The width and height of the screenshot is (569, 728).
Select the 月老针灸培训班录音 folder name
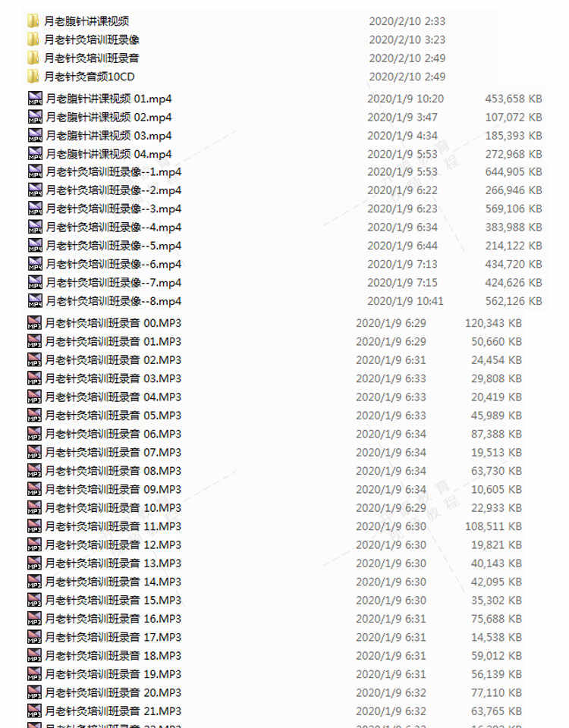(x=92, y=58)
